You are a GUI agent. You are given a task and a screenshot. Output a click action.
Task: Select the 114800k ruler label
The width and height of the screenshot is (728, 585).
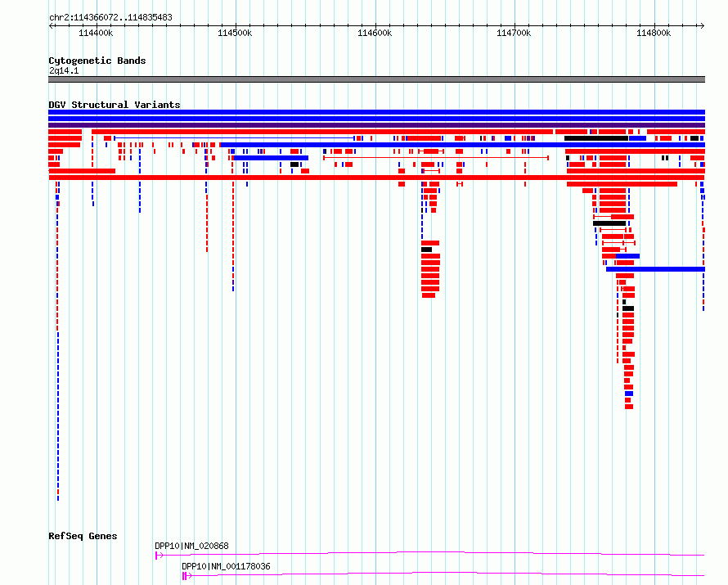(654, 33)
